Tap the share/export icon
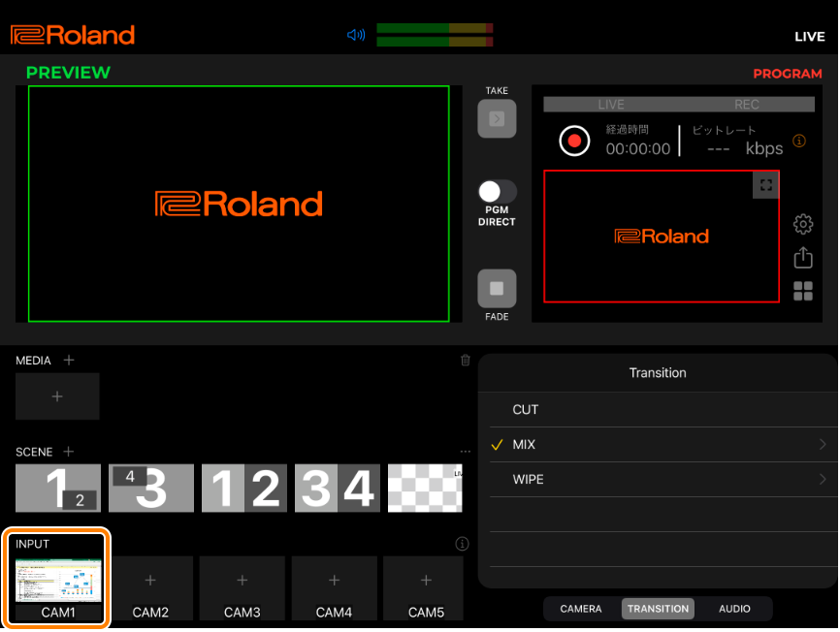The image size is (840, 632). [x=803, y=258]
